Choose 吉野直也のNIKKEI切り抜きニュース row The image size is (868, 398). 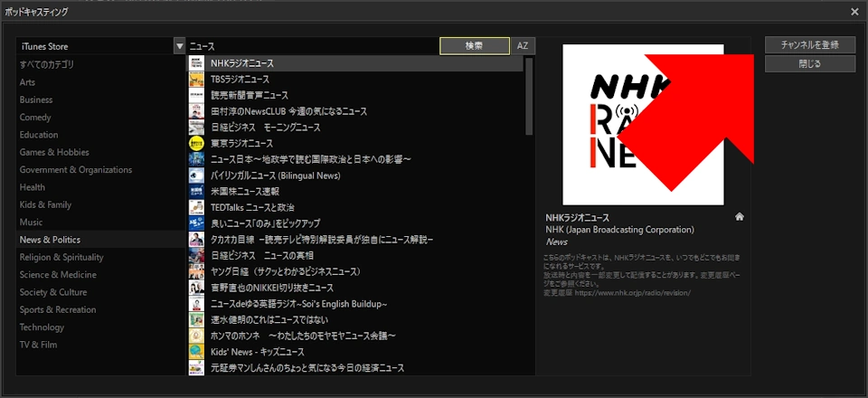pyautogui.click(x=356, y=288)
